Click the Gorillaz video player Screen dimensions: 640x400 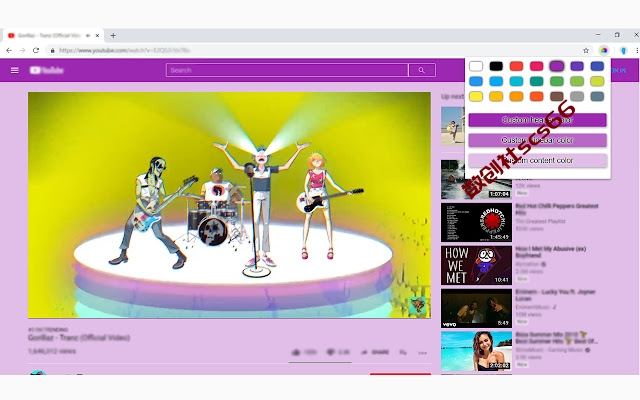[229, 205]
